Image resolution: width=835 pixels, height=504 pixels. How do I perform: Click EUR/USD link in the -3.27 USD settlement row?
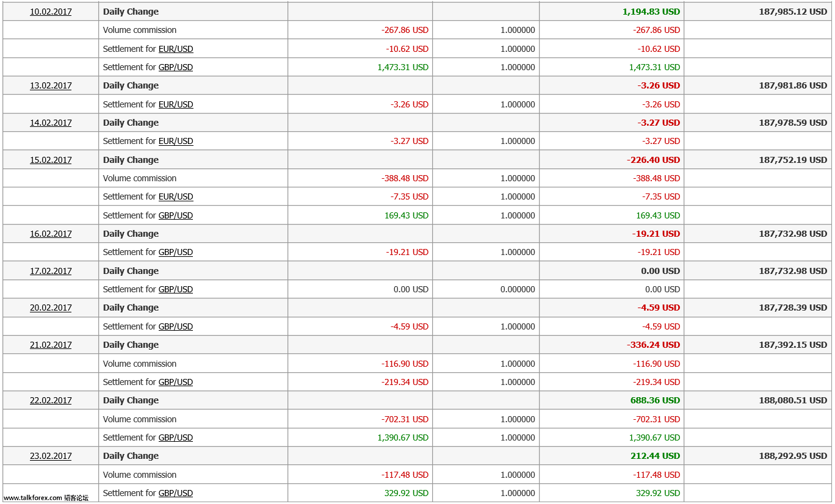click(176, 141)
